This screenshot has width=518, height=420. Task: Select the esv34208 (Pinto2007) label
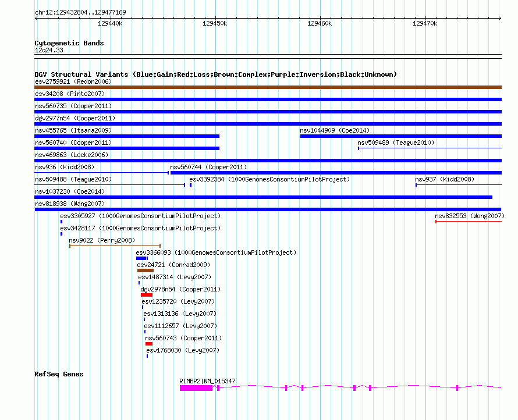(x=70, y=94)
